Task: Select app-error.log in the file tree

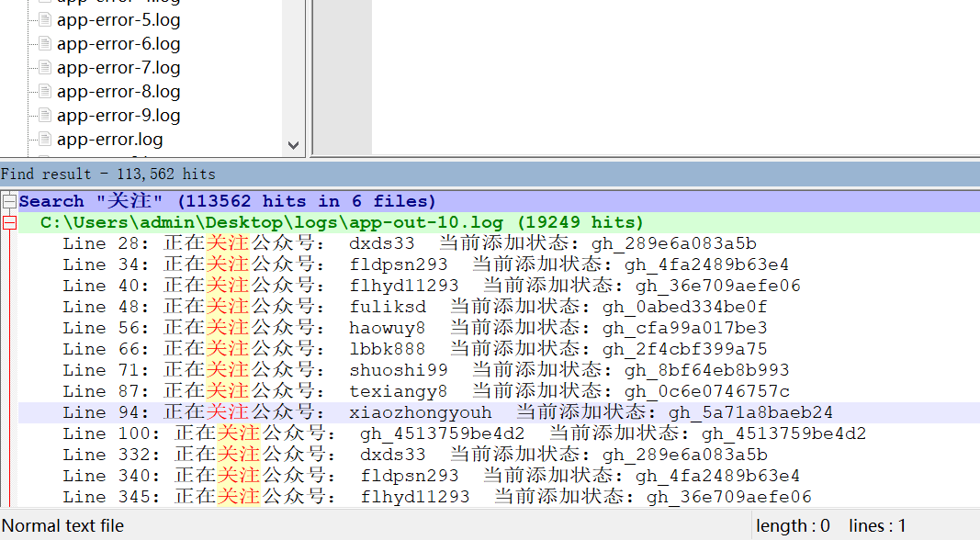Action: point(109,139)
